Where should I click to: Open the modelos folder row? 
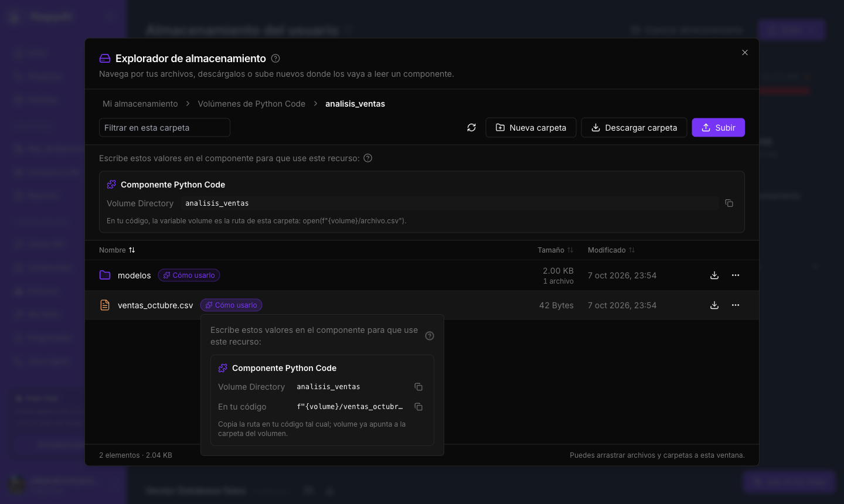tap(422, 275)
